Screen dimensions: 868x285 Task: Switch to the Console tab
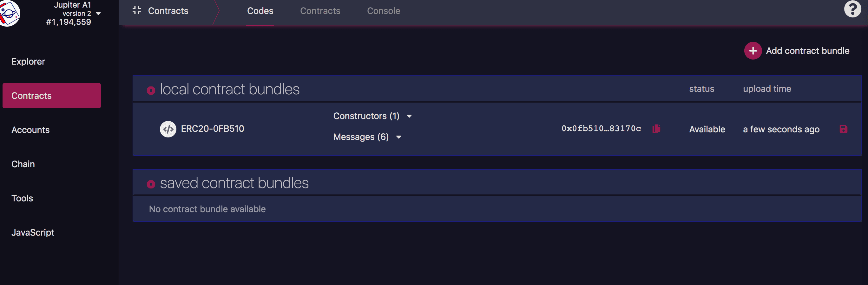click(x=384, y=11)
